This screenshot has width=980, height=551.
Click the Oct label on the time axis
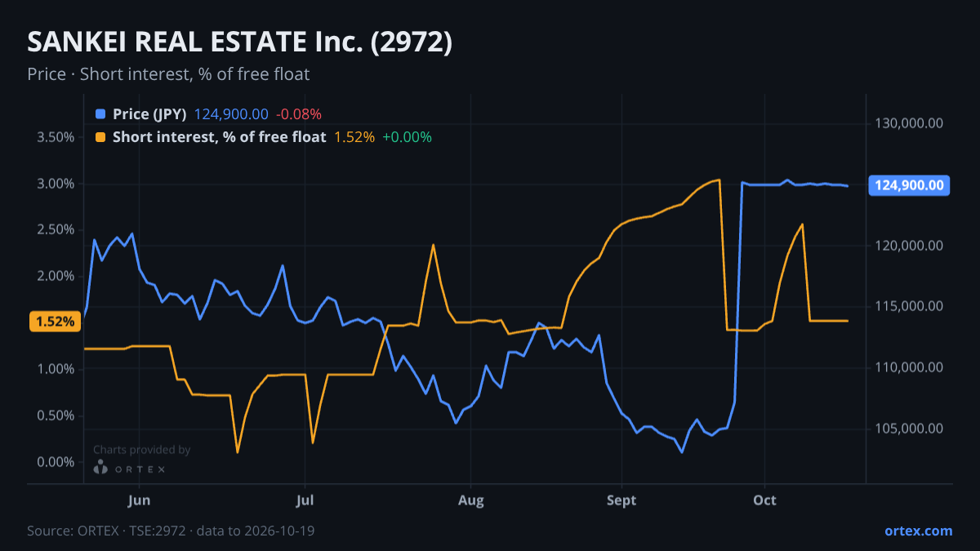coord(764,500)
